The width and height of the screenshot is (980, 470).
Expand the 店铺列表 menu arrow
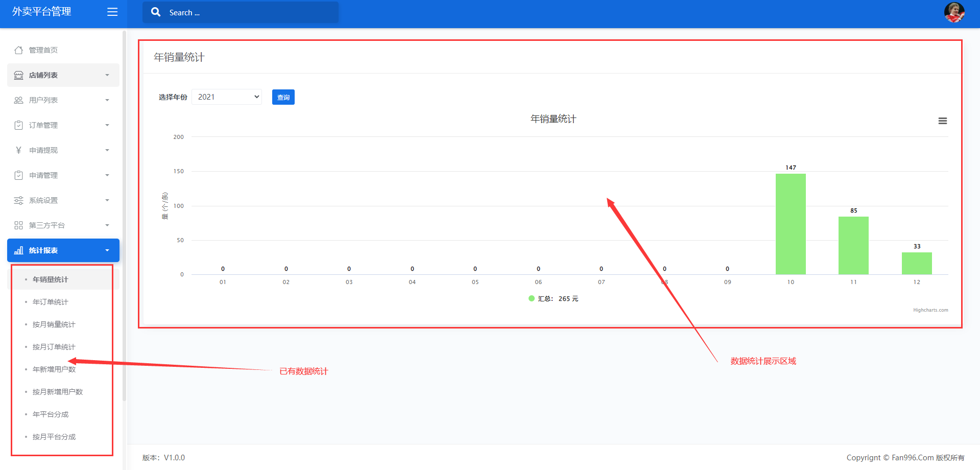(x=107, y=75)
